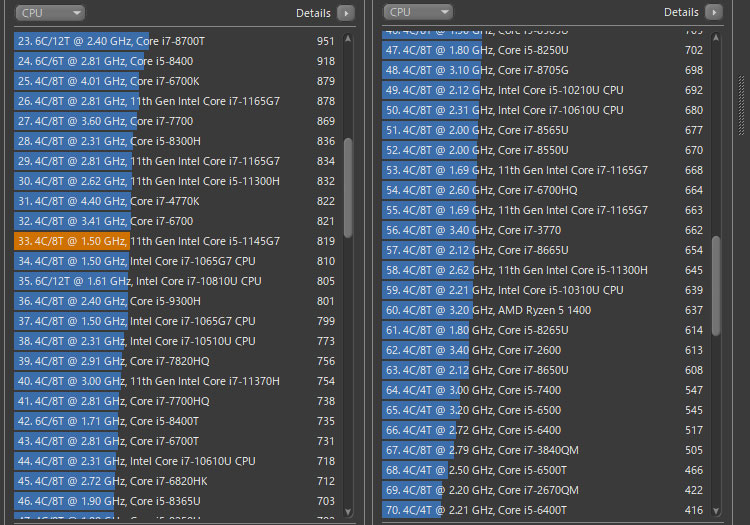Screen dimensions: 750x525
Task: Select the highlighted rank 33 Core i5-1145G7 row
Action: coord(175,241)
